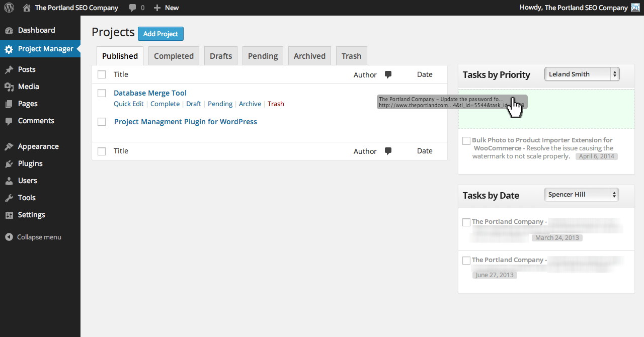
Task: Click the WordPress logo icon
Action: (9, 8)
